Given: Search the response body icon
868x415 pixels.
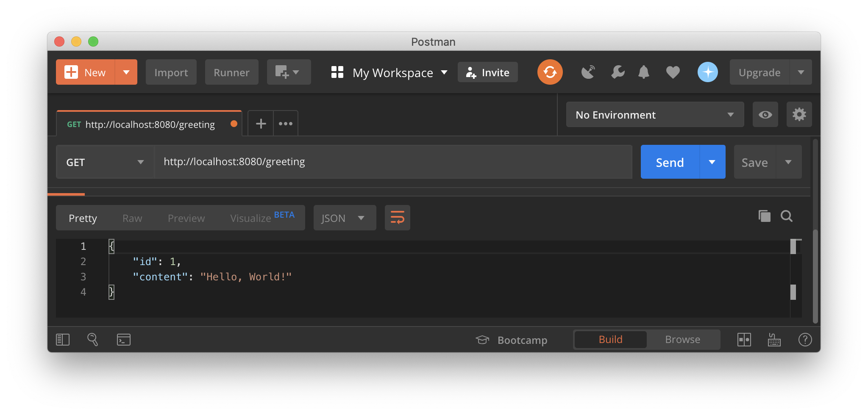Looking at the screenshot, I should pyautogui.click(x=787, y=216).
